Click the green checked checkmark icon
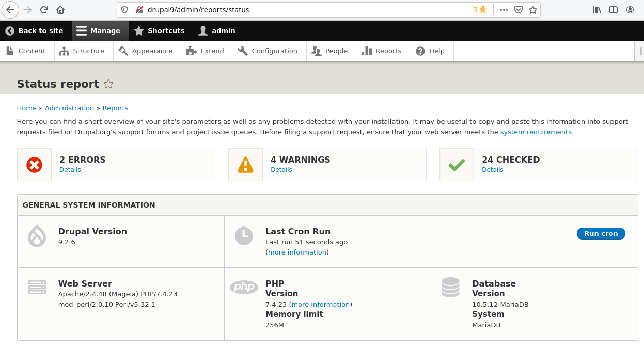 [x=457, y=165]
